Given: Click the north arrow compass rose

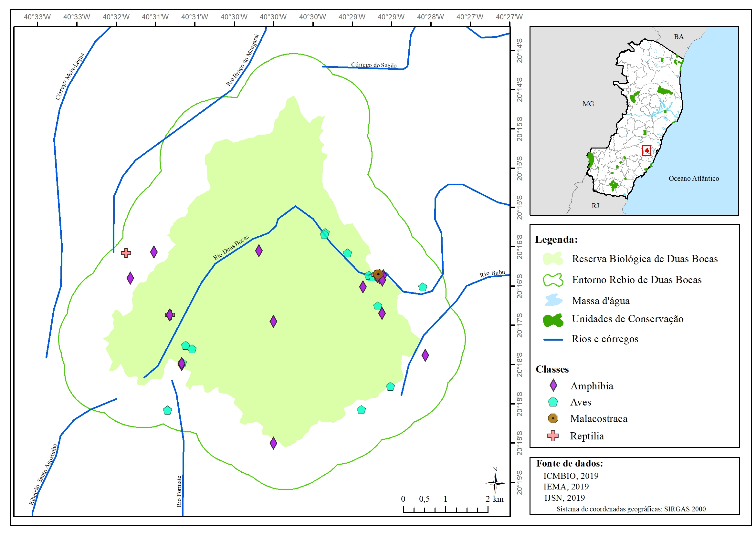Looking at the screenshot, I should point(495,483).
